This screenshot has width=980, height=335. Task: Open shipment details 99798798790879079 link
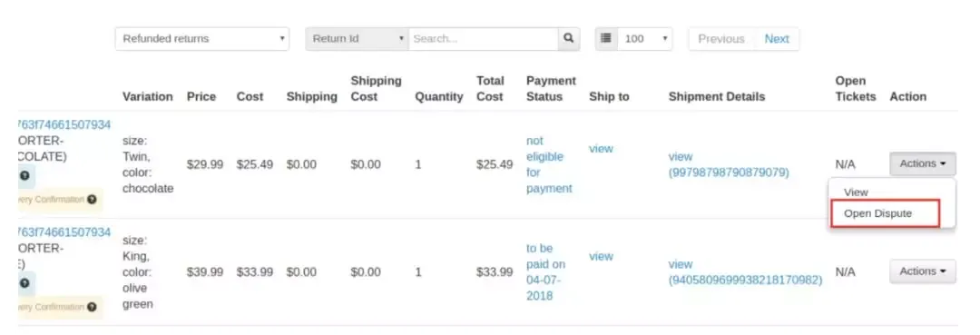point(729,164)
